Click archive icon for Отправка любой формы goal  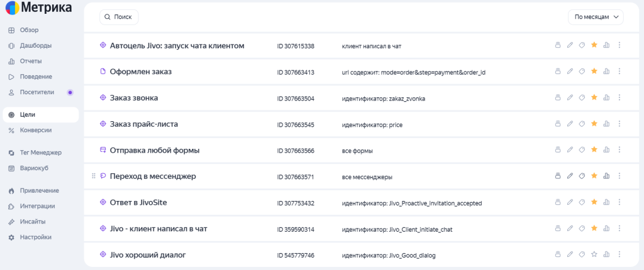click(x=557, y=150)
